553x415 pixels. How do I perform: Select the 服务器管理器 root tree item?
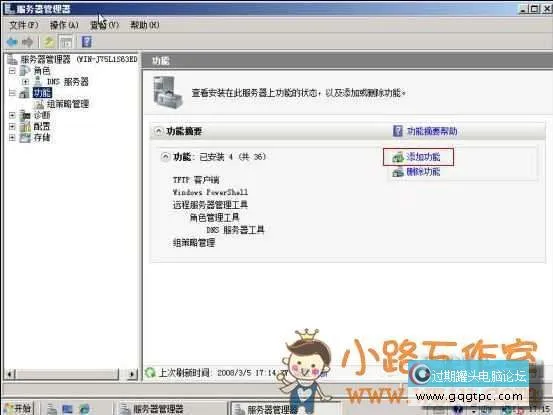tap(79, 59)
